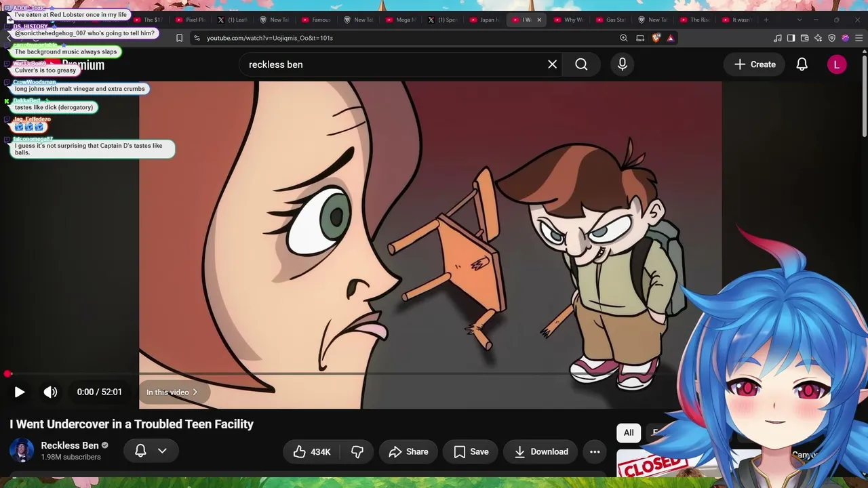Viewport: 868px width, 488px height.
Task: Click the Brave VPN shield icon
Action: point(831,38)
